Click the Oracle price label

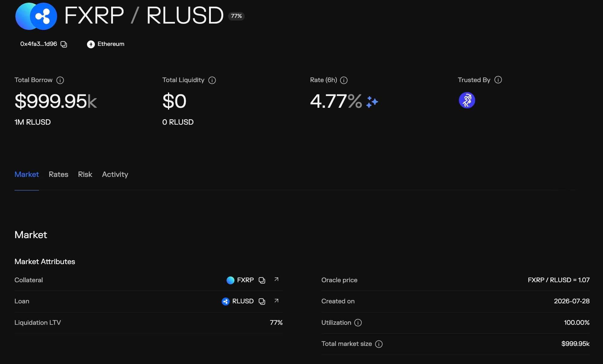click(x=339, y=280)
